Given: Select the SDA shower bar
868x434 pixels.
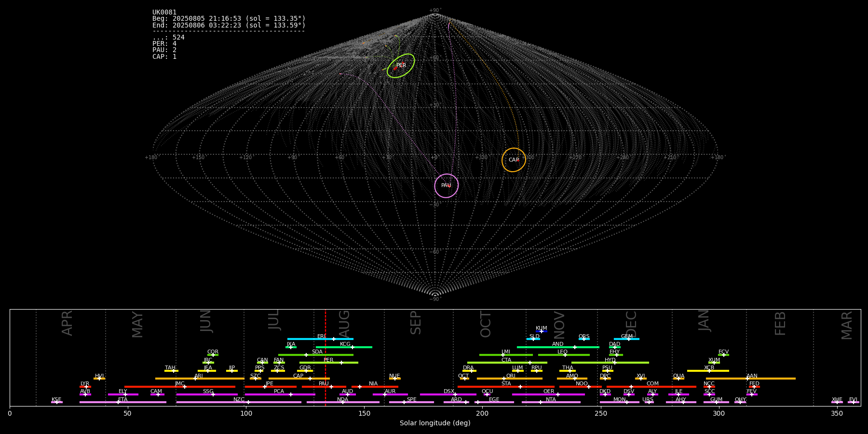Looking at the screenshot, I should pos(316,355).
